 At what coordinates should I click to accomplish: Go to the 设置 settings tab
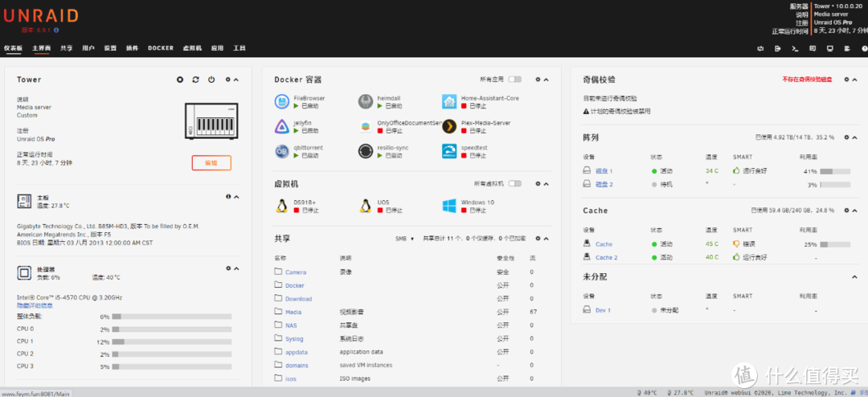pos(110,48)
